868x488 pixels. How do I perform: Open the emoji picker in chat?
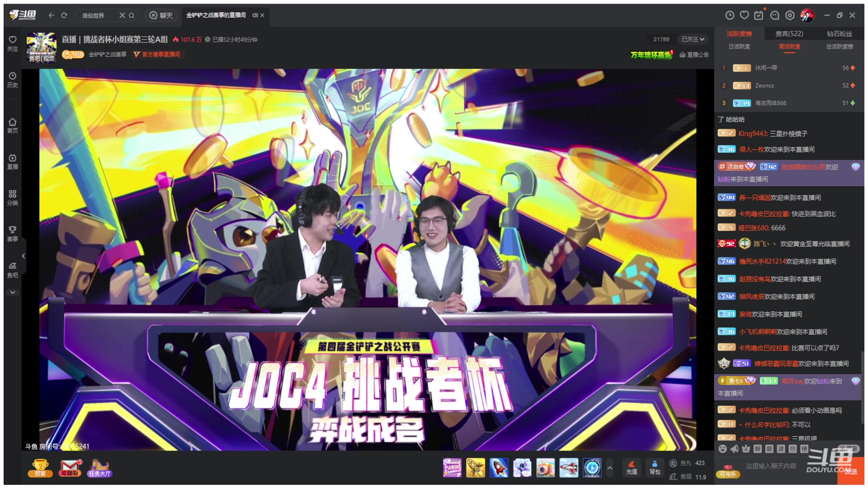click(722, 449)
